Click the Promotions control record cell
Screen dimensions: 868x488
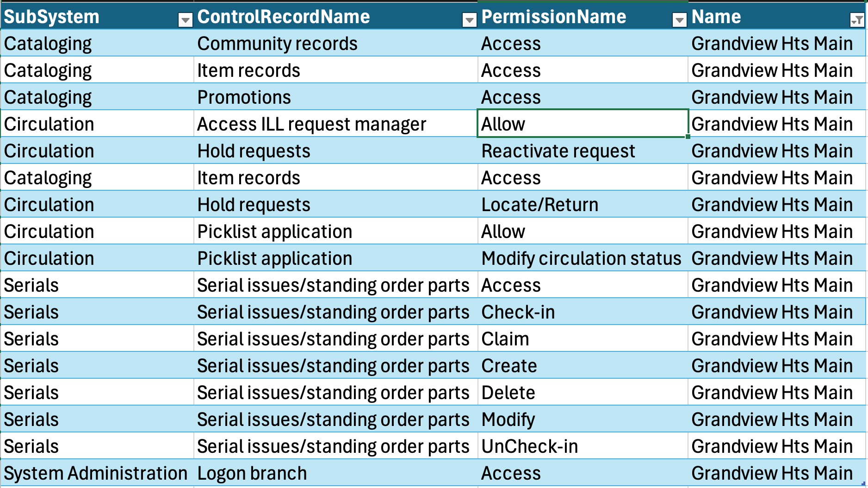pos(335,97)
